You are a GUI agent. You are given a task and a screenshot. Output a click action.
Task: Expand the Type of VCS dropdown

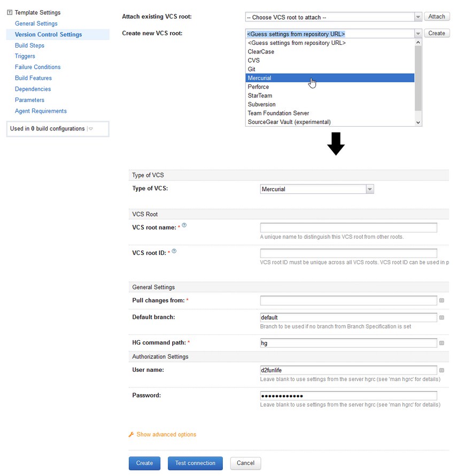pyautogui.click(x=370, y=189)
